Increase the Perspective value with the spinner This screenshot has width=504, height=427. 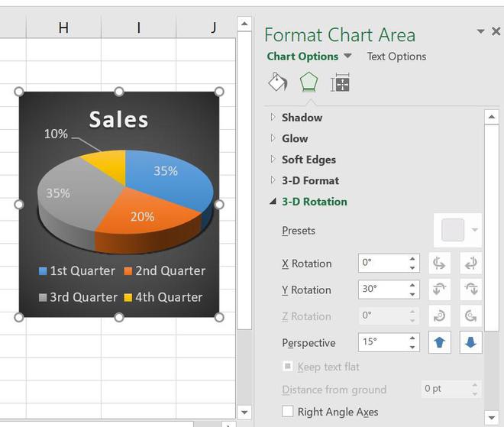(x=413, y=338)
